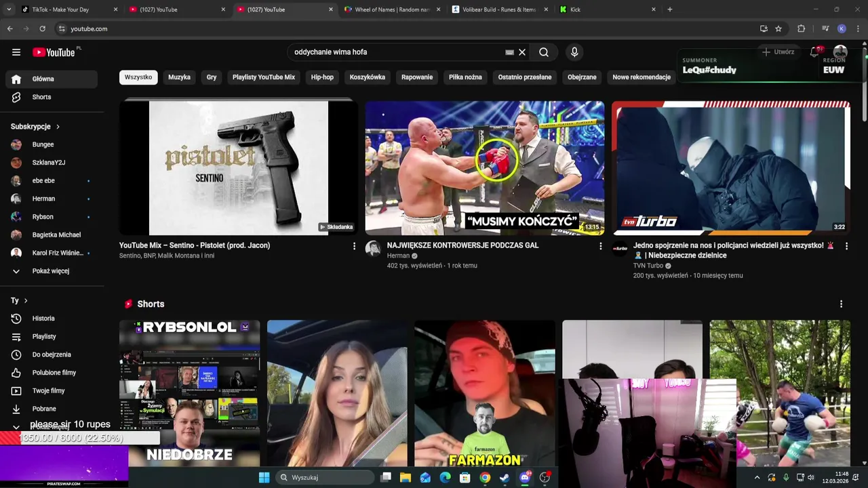View site information icon in address bar

tap(61, 28)
